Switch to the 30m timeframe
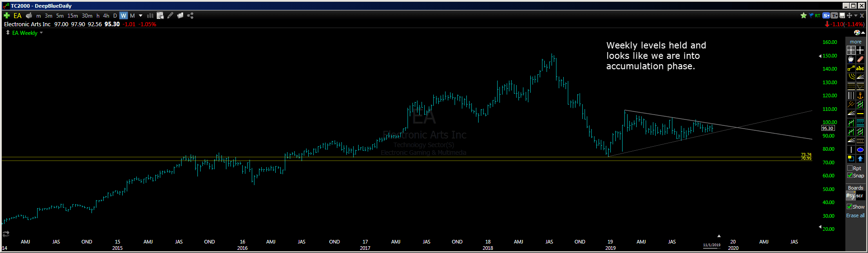868x253 pixels. (87, 16)
